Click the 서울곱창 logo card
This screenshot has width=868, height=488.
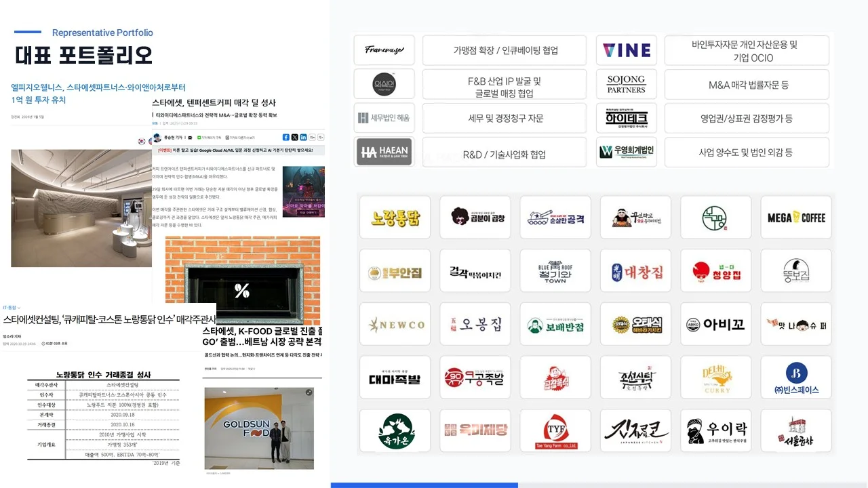coord(796,430)
